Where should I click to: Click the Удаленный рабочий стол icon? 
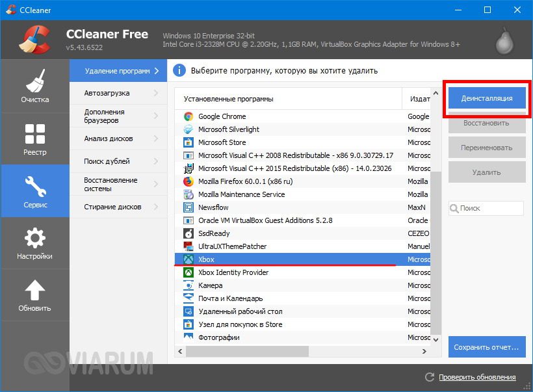[x=188, y=311]
